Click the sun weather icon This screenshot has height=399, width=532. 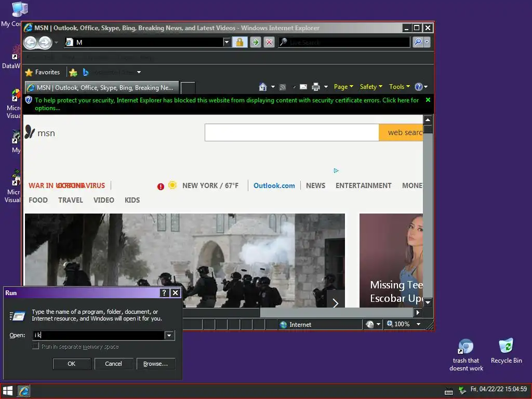click(172, 185)
